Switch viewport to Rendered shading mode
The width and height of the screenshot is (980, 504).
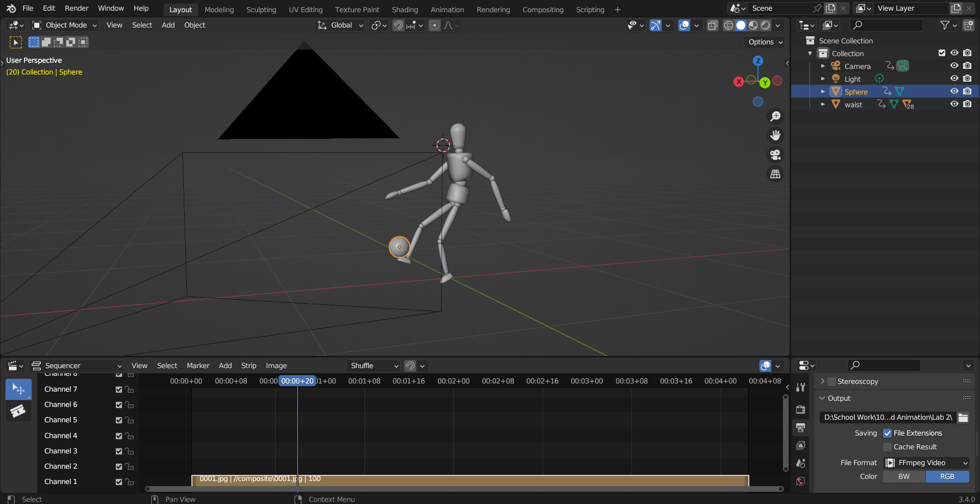pos(766,25)
